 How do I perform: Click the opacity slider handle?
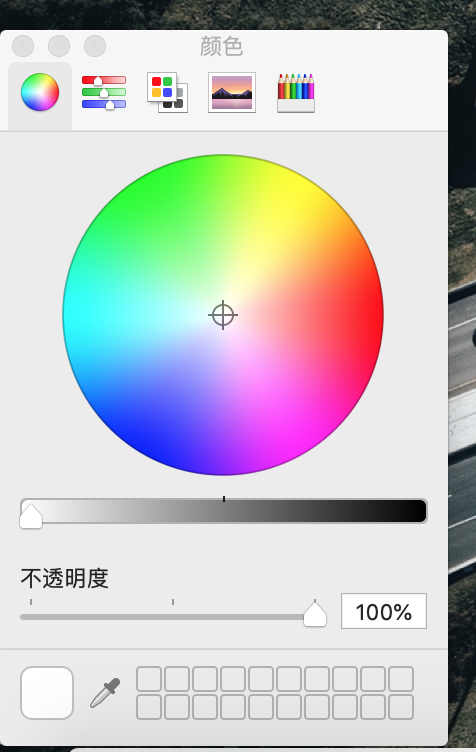coord(315,614)
